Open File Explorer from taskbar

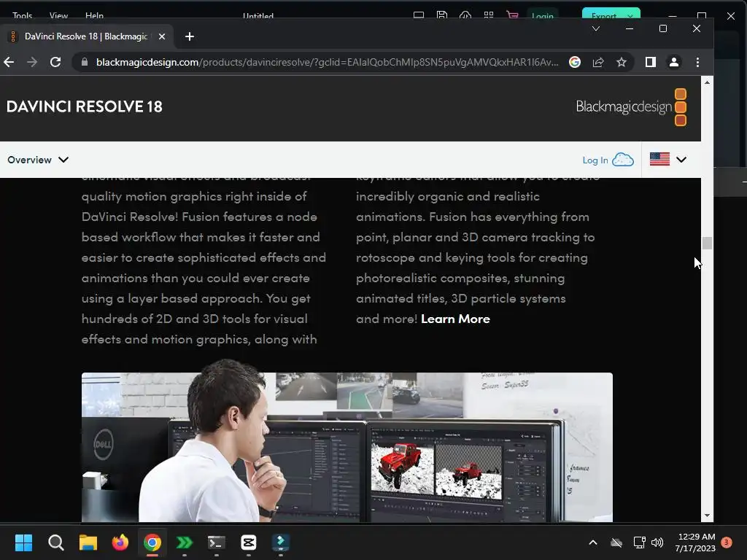[88, 542]
